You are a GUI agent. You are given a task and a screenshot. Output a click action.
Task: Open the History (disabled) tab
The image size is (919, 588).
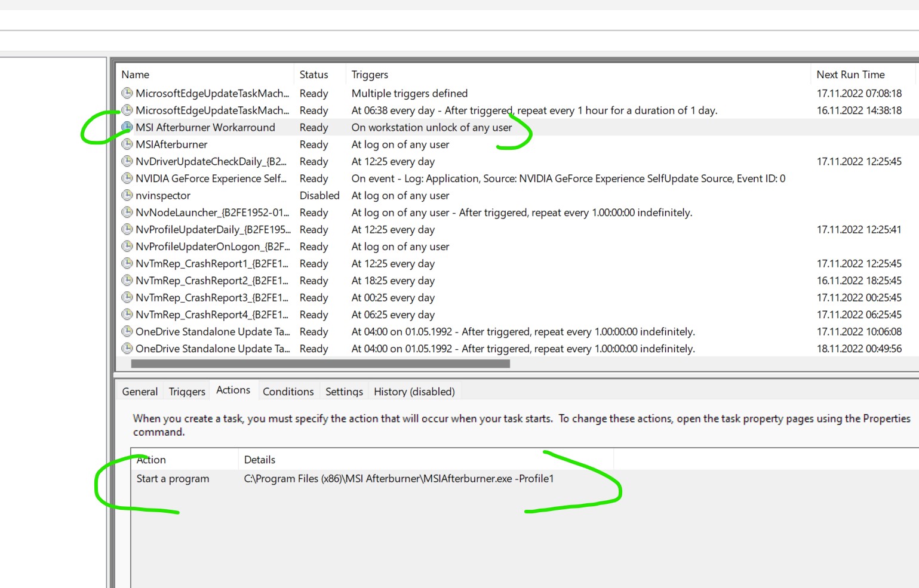414,392
